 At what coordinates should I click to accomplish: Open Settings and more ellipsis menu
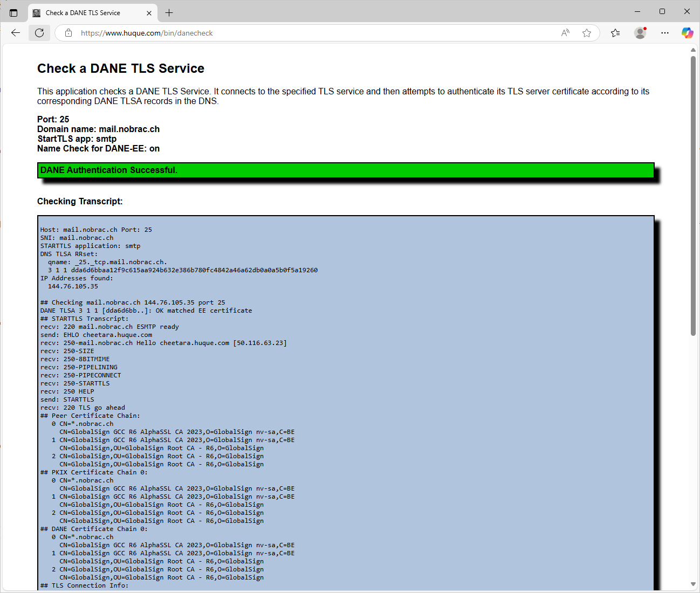(x=665, y=33)
